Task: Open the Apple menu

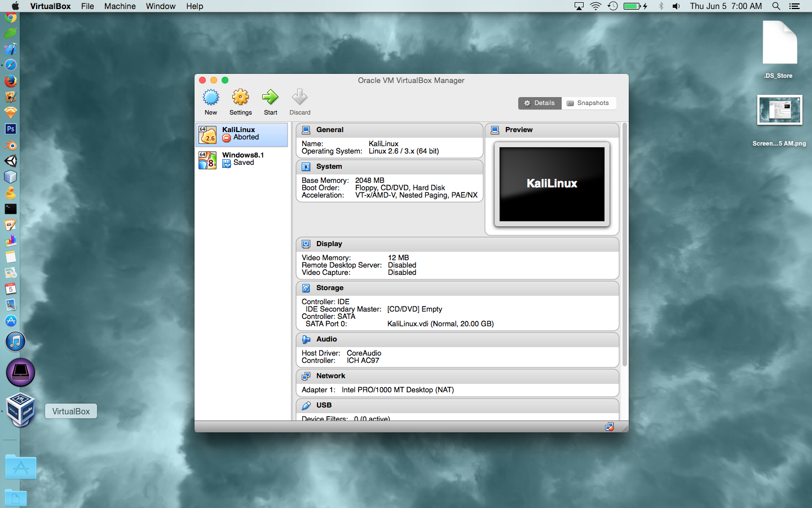Action: tap(15, 6)
